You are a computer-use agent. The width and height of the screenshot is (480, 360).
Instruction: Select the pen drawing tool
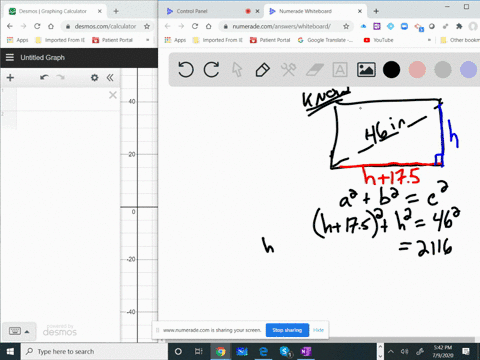coord(263,70)
